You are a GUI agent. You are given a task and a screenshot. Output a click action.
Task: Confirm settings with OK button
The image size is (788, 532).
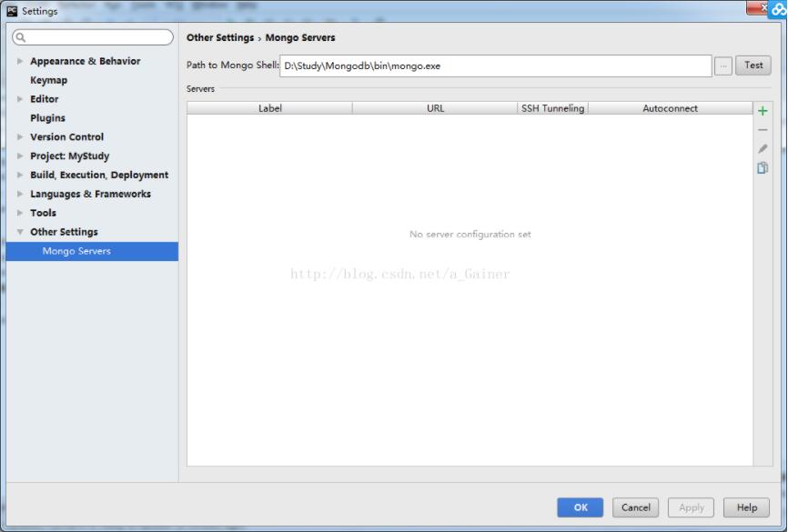click(580, 507)
